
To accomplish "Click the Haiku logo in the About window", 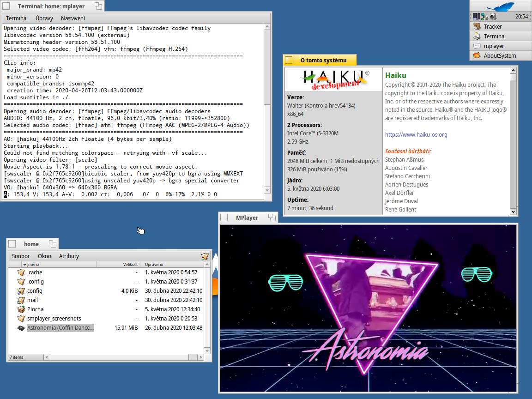I will [334, 79].
